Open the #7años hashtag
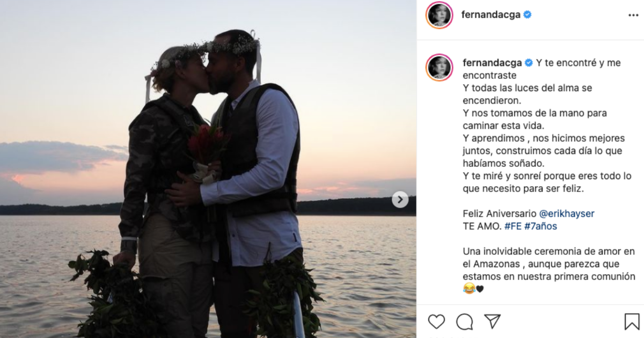The width and height of the screenshot is (644, 338). (541, 225)
